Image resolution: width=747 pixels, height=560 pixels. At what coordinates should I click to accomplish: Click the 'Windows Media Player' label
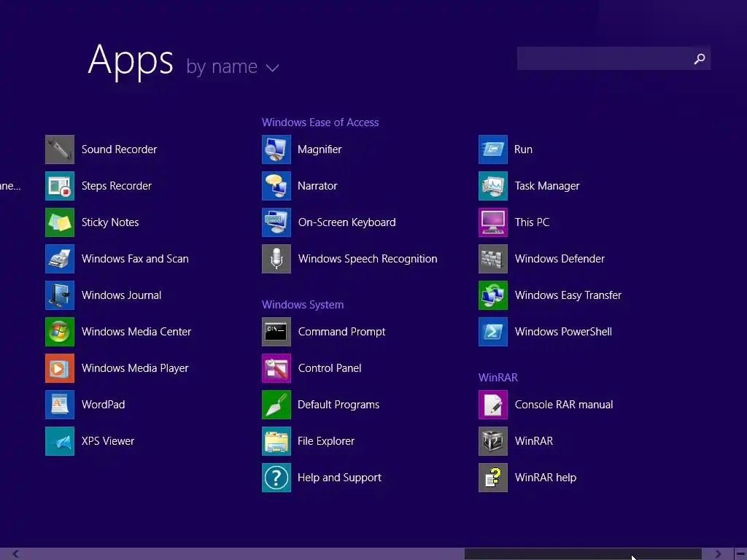(135, 368)
